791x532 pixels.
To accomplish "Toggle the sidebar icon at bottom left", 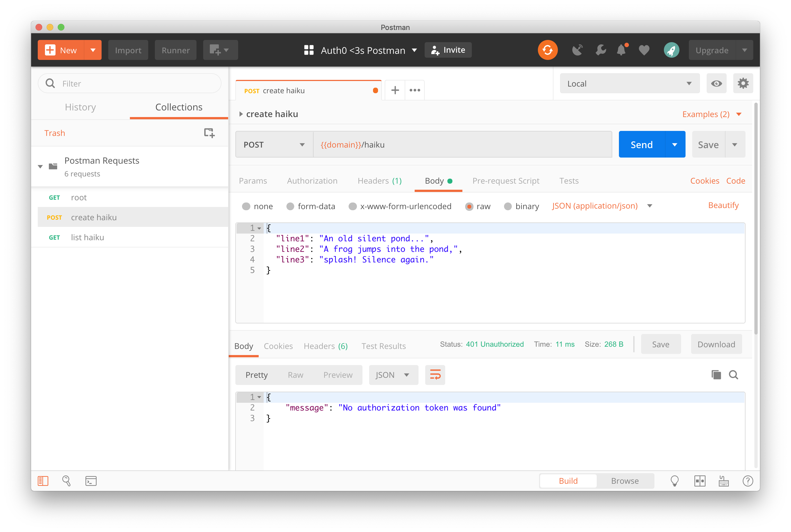I will [x=43, y=481].
